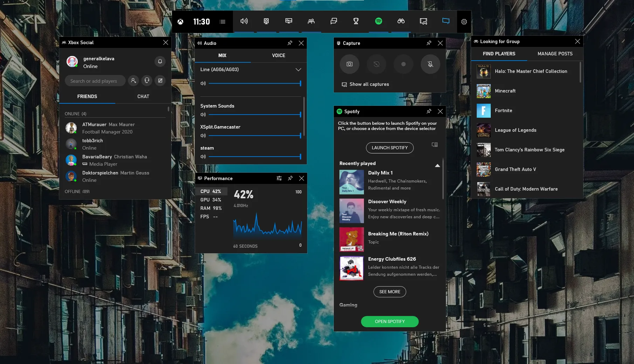Click the Daily Mix 1 thumbnail
Image resolution: width=634 pixels, height=364 pixels.
(x=352, y=182)
